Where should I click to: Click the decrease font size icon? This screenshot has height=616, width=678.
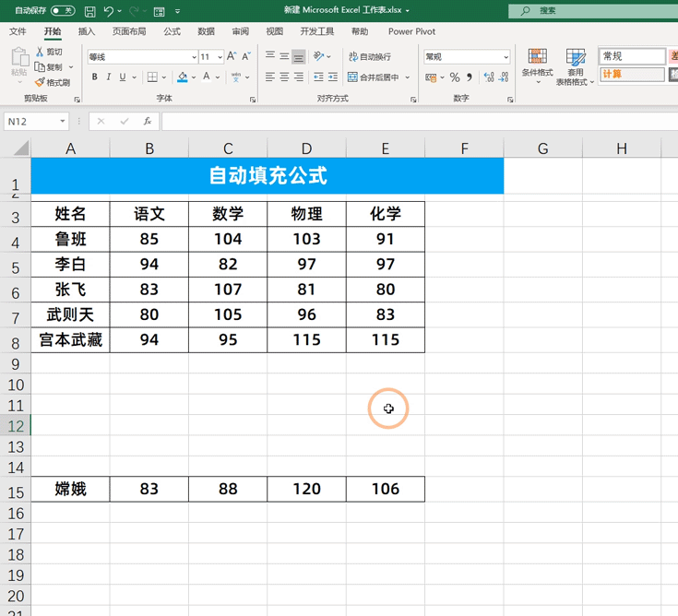pyautogui.click(x=246, y=56)
